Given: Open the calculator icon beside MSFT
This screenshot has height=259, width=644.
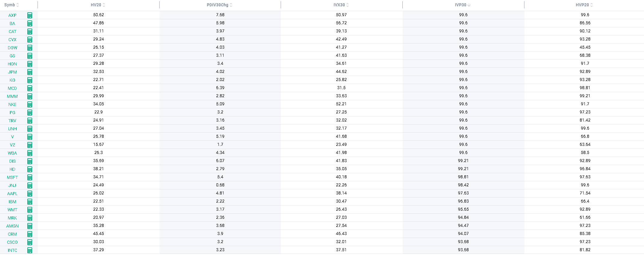Looking at the screenshot, I should click(x=30, y=177).
